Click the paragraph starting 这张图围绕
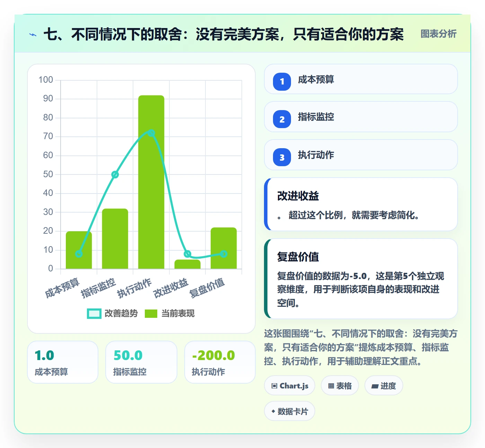The image size is (485, 448). pos(361,347)
